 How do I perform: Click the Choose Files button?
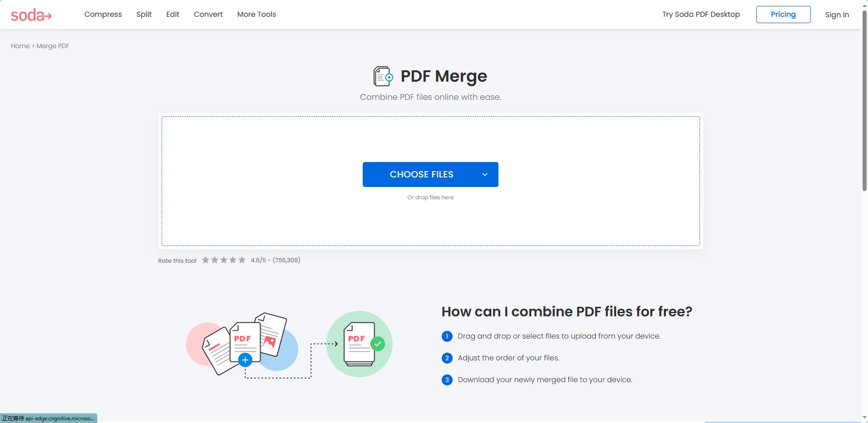point(421,174)
